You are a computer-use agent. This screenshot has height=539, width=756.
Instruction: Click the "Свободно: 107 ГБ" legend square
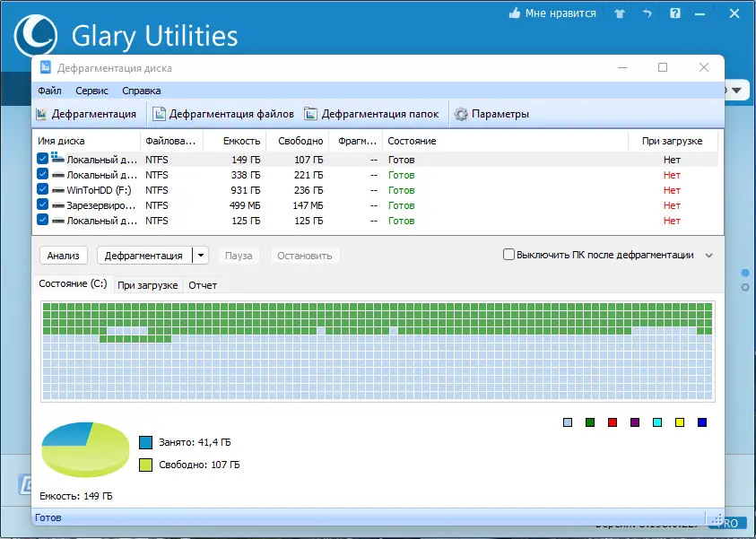pyautogui.click(x=145, y=465)
